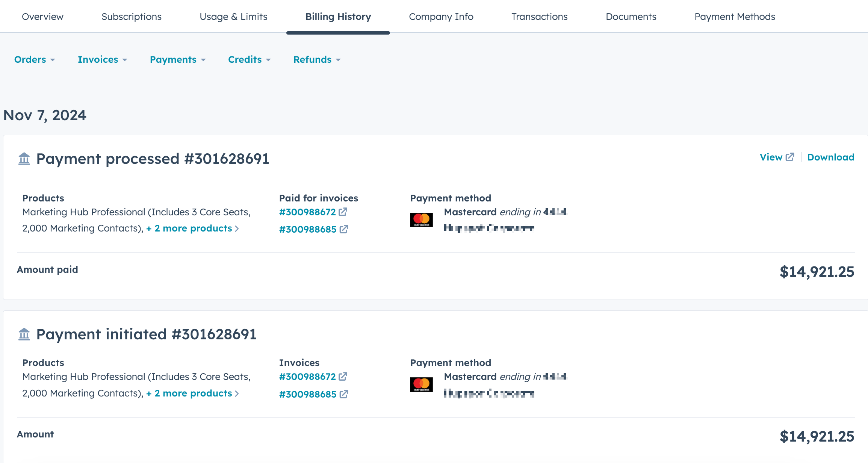Click bank icon beside Payment initiated heading
Image resolution: width=868 pixels, height=463 pixels.
pyautogui.click(x=24, y=334)
